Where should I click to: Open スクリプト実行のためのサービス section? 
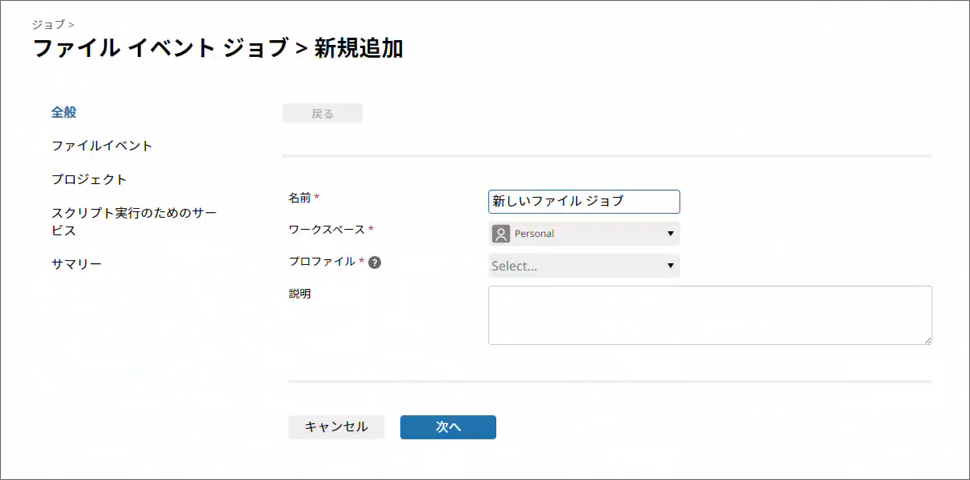pyautogui.click(x=134, y=222)
